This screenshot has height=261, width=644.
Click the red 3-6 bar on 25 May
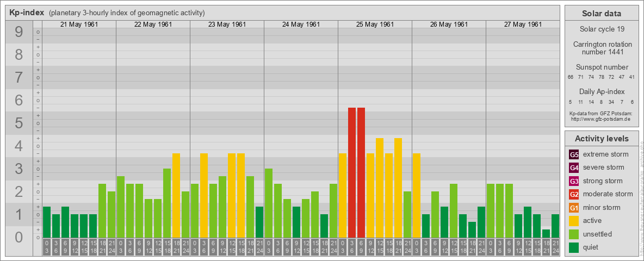click(352, 172)
